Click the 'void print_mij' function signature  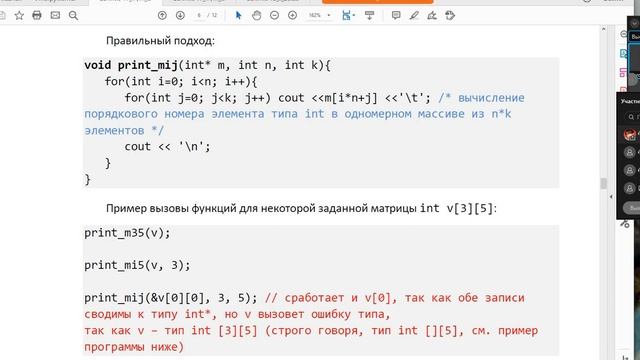tap(207, 65)
